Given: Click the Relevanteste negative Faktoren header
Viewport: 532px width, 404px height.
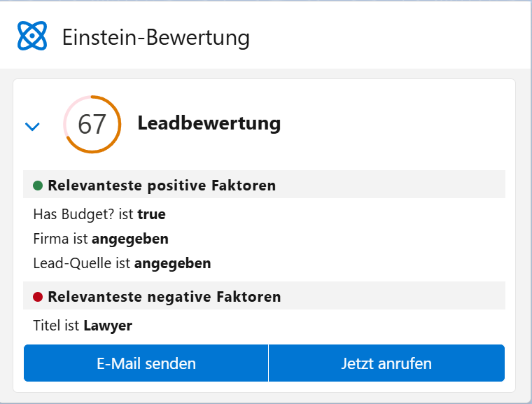Looking at the screenshot, I should tap(164, 297).
